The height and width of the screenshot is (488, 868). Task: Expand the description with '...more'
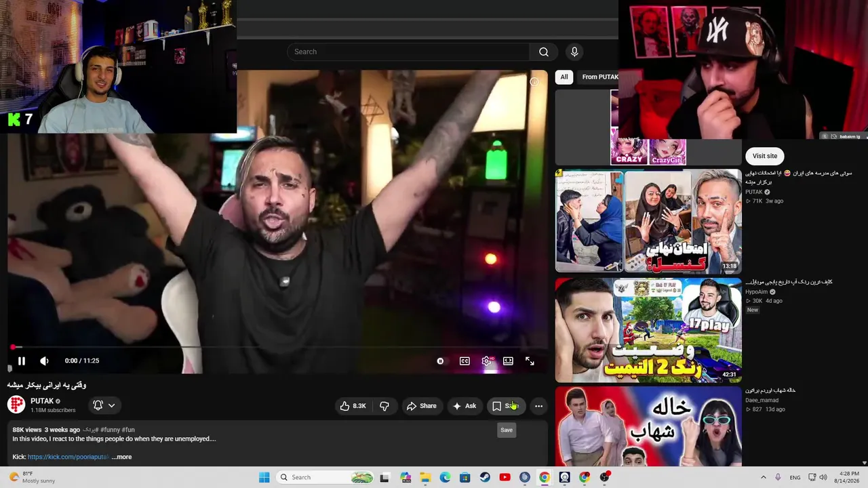pos(122,457)
